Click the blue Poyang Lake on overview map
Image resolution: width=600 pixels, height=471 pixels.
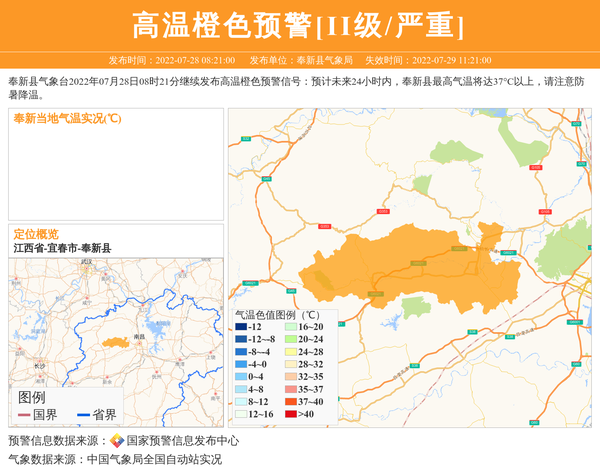coord(155,327)
